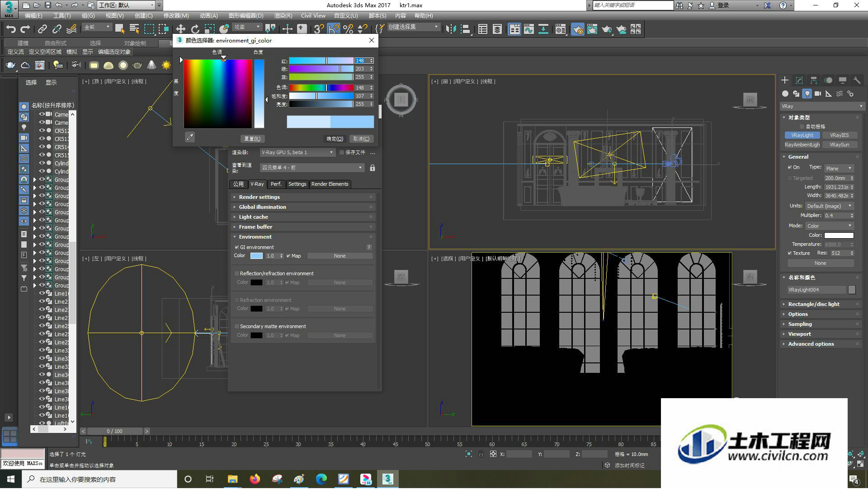Open the 四元菜单 4 - 前 view dropdown

[x=312, y=168]
